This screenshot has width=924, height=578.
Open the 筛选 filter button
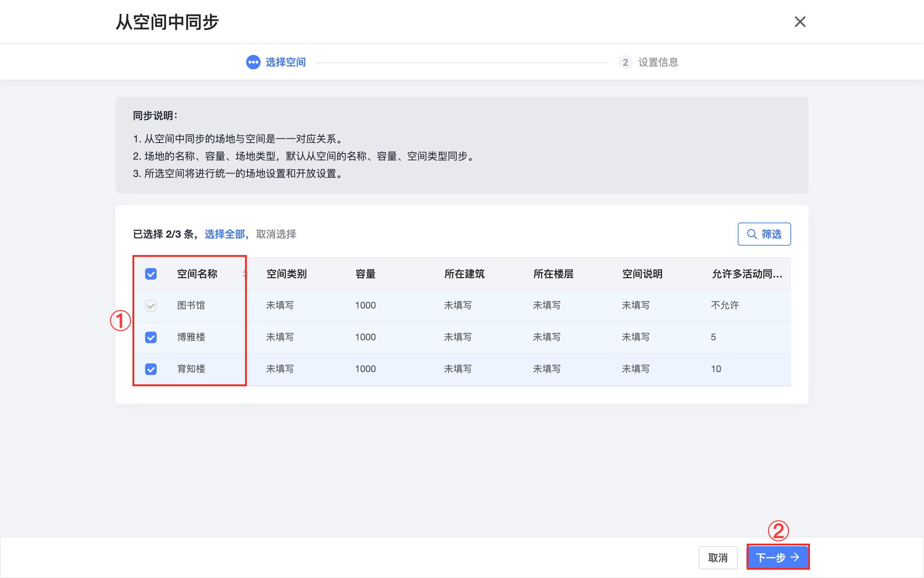point(764,234)
